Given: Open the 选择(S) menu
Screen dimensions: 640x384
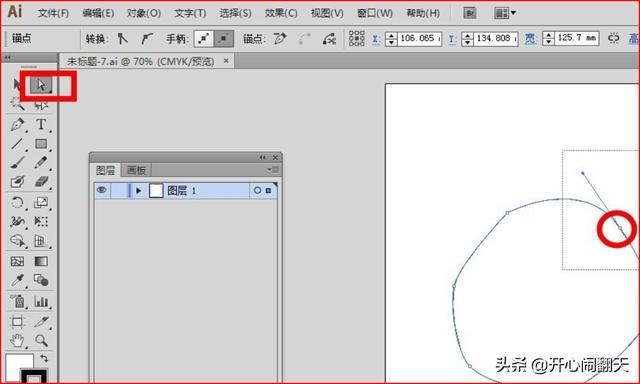Looking at the screenshot, I should pyautogui.click(x=236, y=13).
